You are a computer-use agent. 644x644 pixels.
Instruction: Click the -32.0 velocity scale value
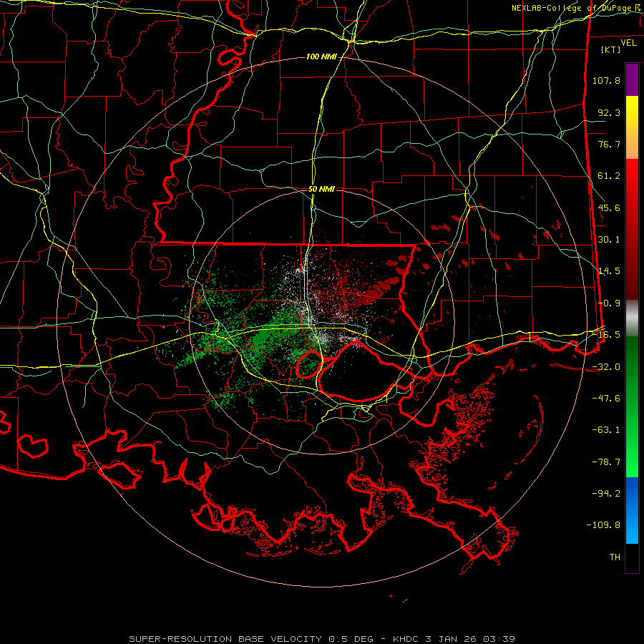[606, 367]
